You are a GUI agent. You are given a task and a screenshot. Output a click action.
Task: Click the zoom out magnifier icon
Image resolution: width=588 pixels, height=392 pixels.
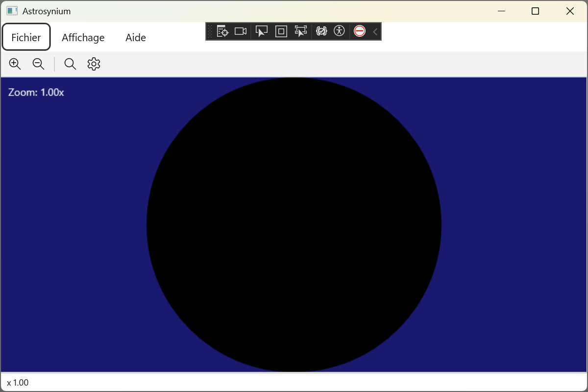38,64
